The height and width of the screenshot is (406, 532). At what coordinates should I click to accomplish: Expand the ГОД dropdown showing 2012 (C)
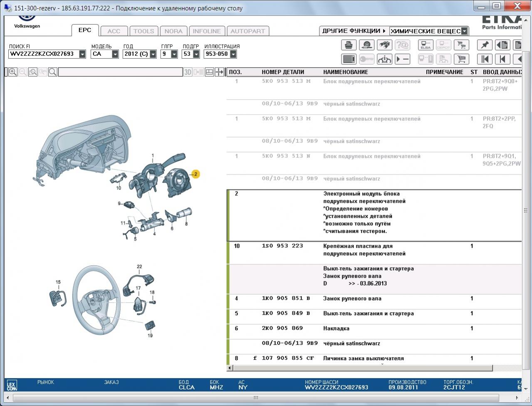pos(153,54)
